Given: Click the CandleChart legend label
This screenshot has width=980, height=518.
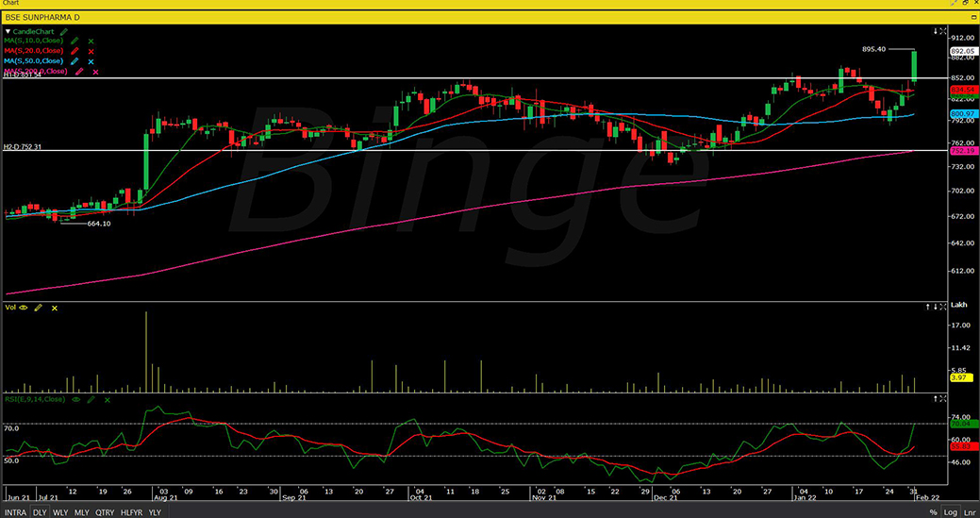Looking at the screenshot, I should point(34,31).
